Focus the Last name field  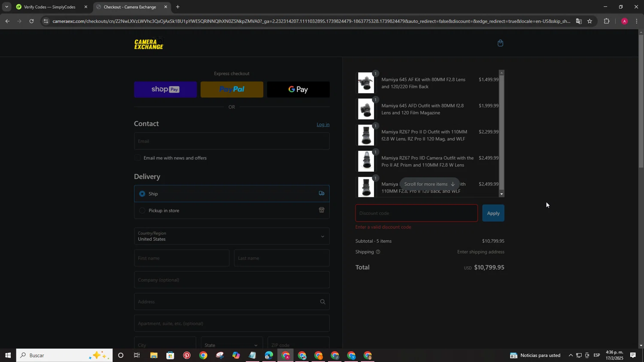282,258
